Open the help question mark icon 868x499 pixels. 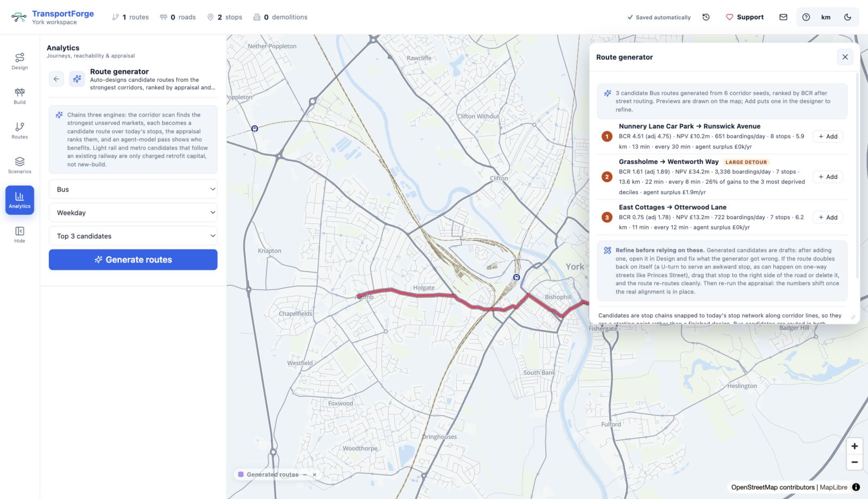[x=806, y=17]
